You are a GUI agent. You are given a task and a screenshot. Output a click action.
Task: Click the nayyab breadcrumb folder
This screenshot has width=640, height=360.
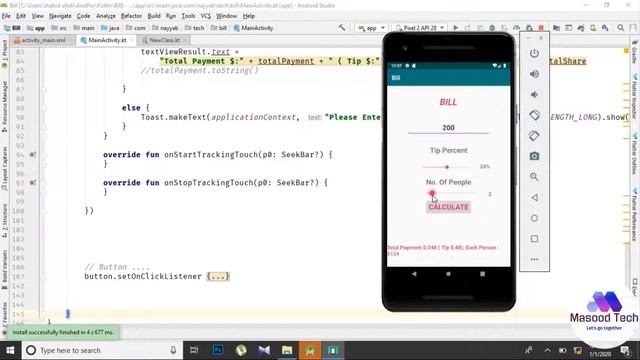point(165,28)
